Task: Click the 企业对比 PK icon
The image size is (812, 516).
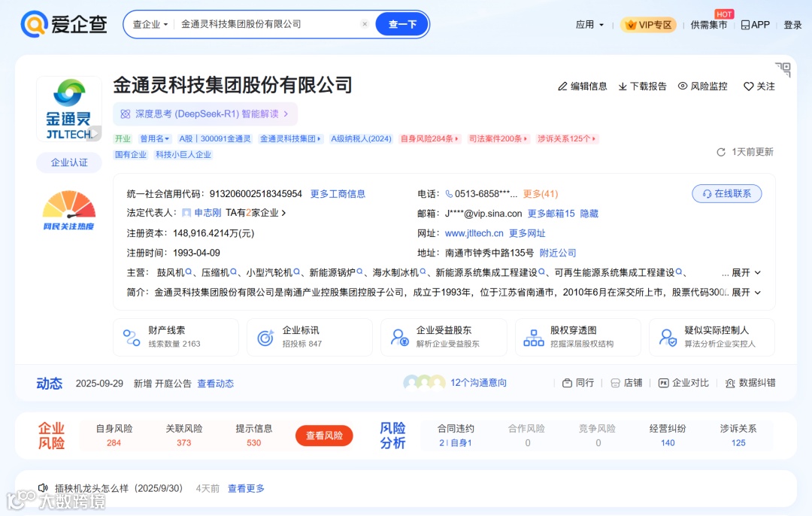Action: pyautogui.click(x=663, y=383)
